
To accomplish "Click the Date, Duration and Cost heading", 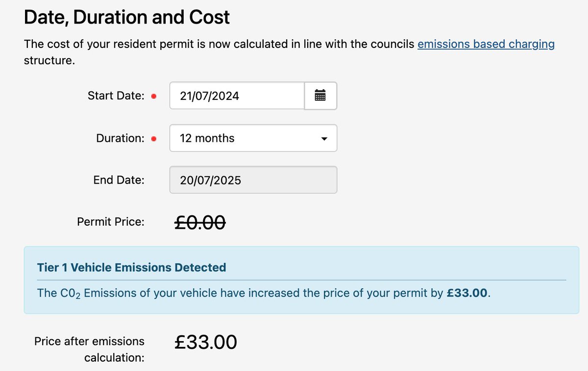I will pyautogui.click(x=126, y=18).
